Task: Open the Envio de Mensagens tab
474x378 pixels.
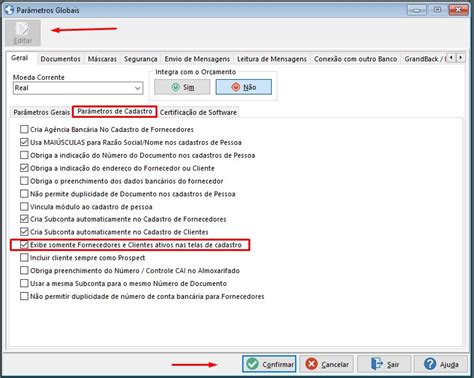Action: [x=197, y=59]
